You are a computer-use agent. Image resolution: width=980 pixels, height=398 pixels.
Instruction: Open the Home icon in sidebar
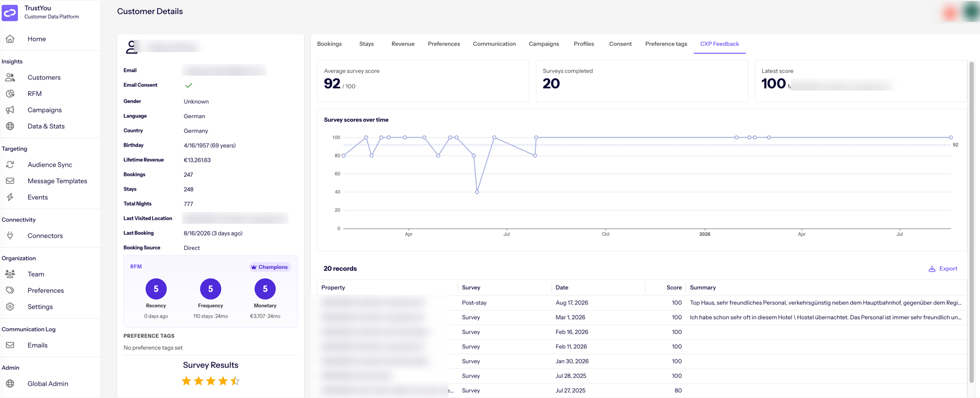pos(10,39)
